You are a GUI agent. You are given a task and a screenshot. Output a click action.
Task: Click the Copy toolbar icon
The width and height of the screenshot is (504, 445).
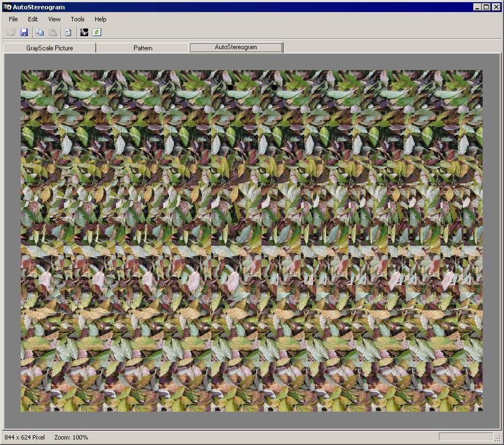coord(40,32)
